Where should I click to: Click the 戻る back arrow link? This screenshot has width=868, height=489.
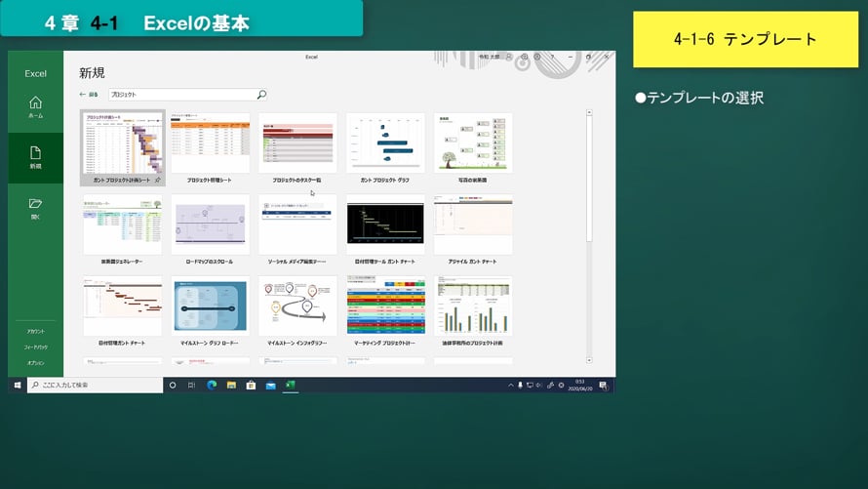coord(89,95)
